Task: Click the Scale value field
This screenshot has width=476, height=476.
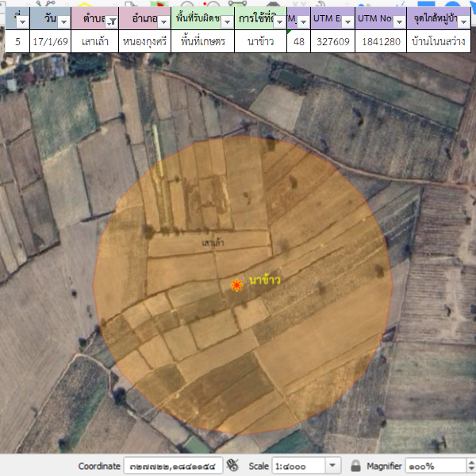Action: coord(297,466)
